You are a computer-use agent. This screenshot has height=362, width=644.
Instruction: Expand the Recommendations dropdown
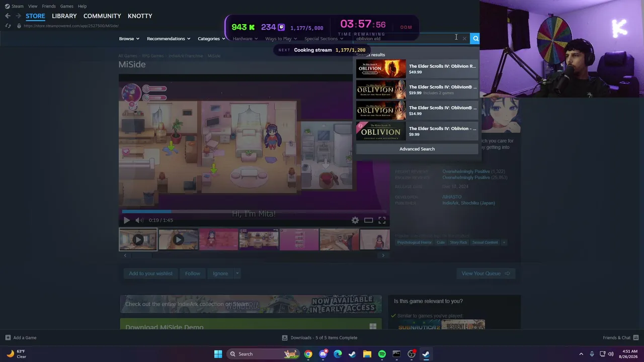pos(169,39)
